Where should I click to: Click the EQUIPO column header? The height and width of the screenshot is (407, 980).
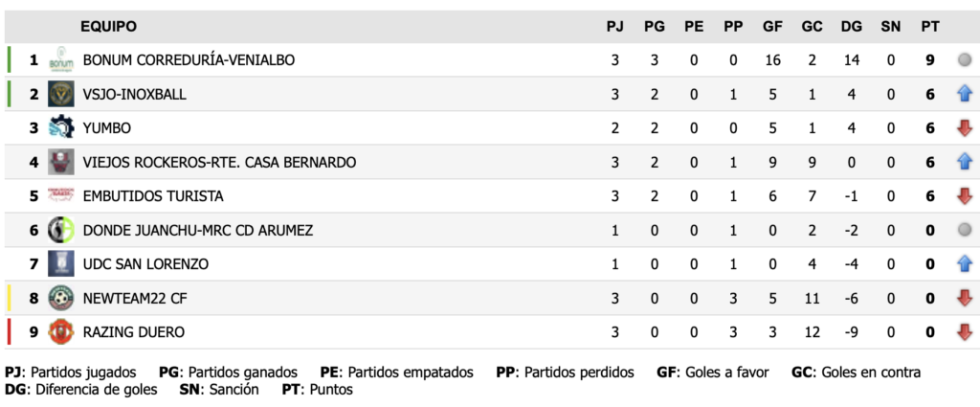click(x=108, y=26)
